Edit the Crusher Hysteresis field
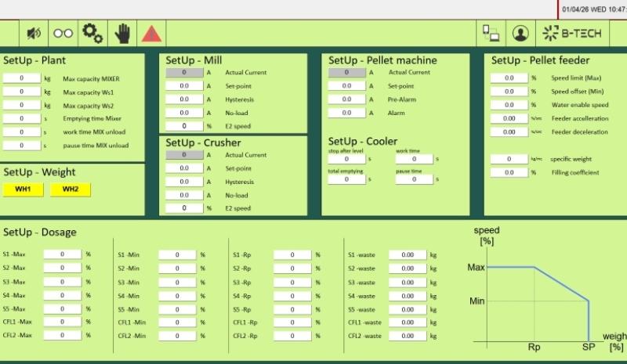The image size is (627, 364). pyautogui.click(x=184, y=182)
